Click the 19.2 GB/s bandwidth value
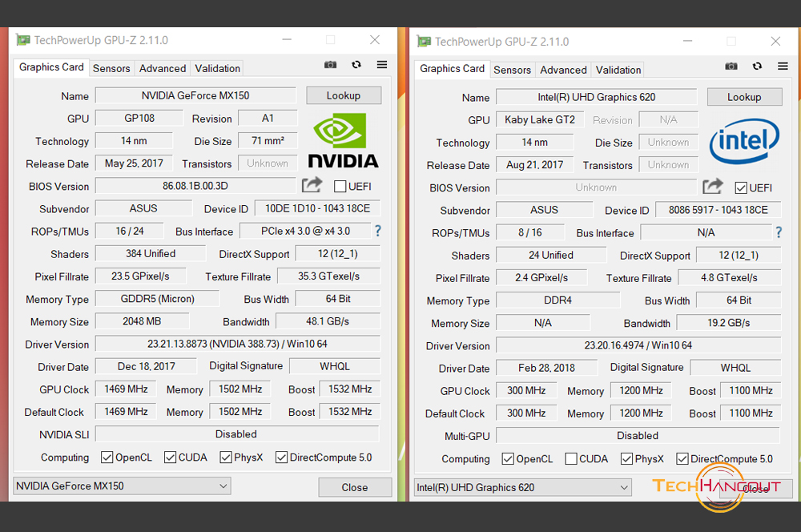The width and height of the screenshot is (801, 532). 729,323
